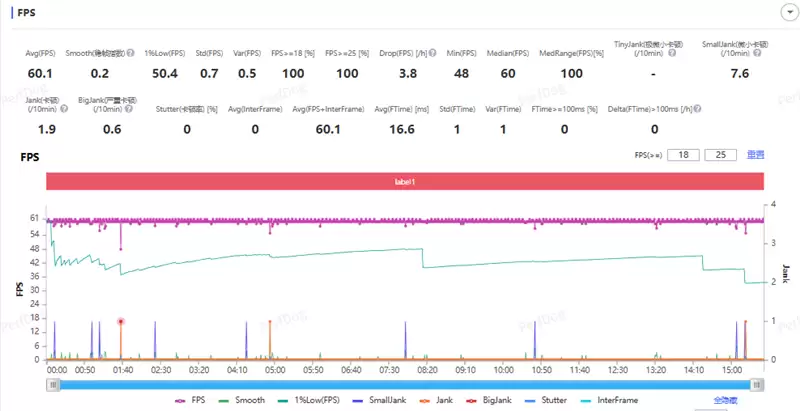Viewport: 800px width, 411px height.
Task: Toggle the Smooth series in the legend
Action: pyautogui.click(x=239, y=400)
